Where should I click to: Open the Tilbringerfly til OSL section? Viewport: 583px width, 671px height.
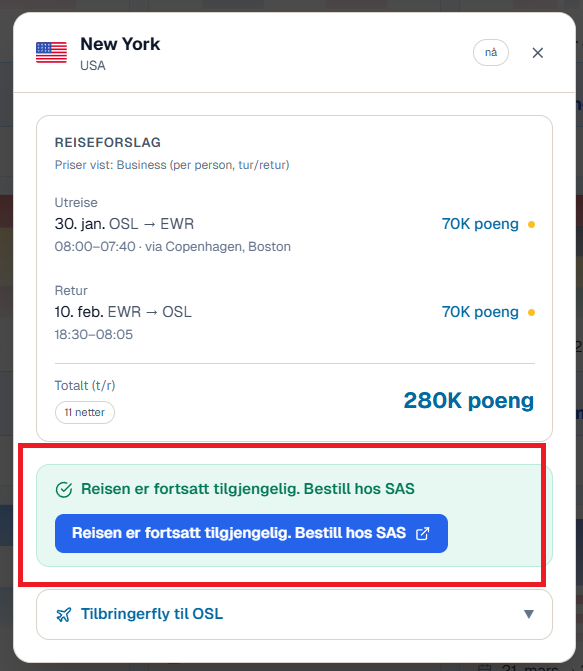click(x=294, y=615)
